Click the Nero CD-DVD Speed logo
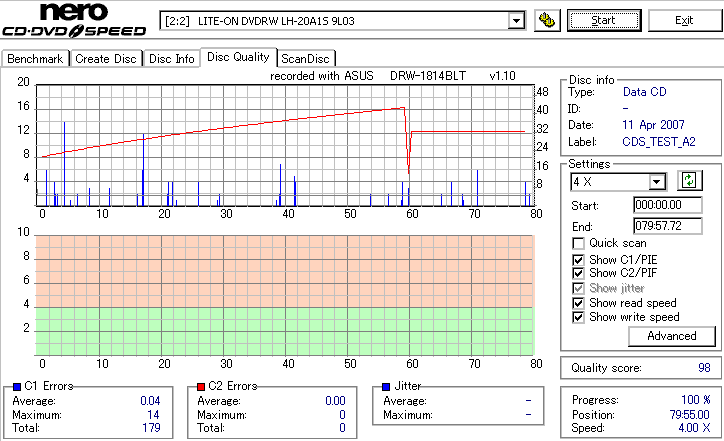The image size is (724, 441). coord(74,19)
